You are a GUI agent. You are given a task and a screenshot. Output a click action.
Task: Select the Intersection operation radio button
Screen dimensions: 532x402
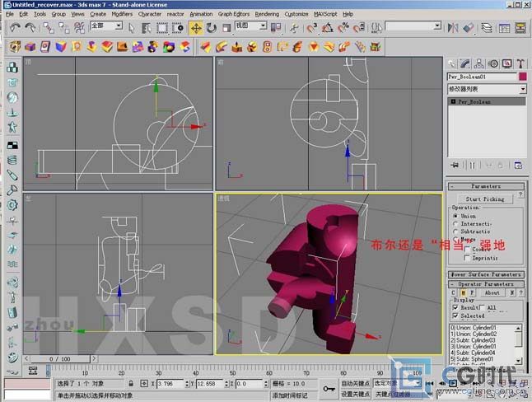(x=455, y=224)
